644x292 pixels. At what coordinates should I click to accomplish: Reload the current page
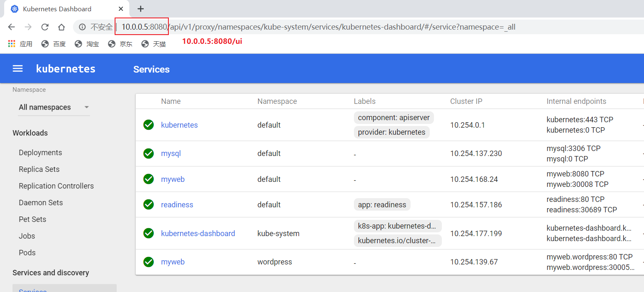click(x=45, y=27)
